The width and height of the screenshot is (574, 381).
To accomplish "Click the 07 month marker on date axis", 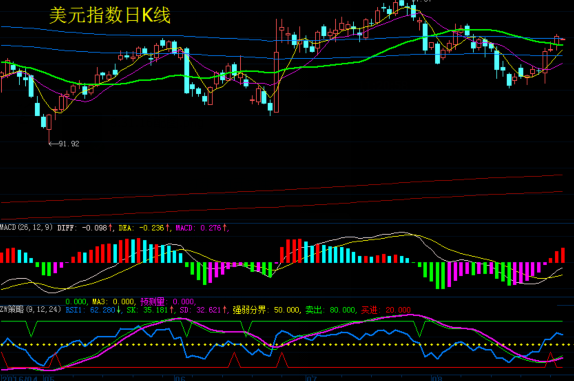I will [x=311, y=378].
